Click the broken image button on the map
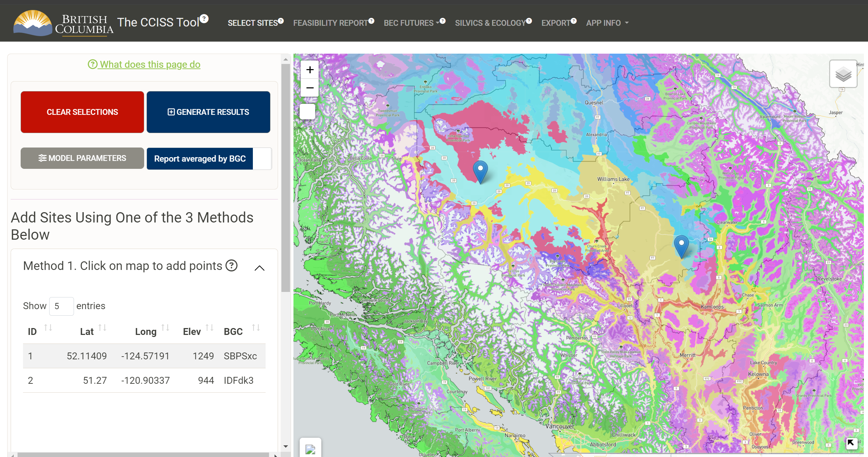This screenshot has height=457, width=868. click(x=310, y=449)
